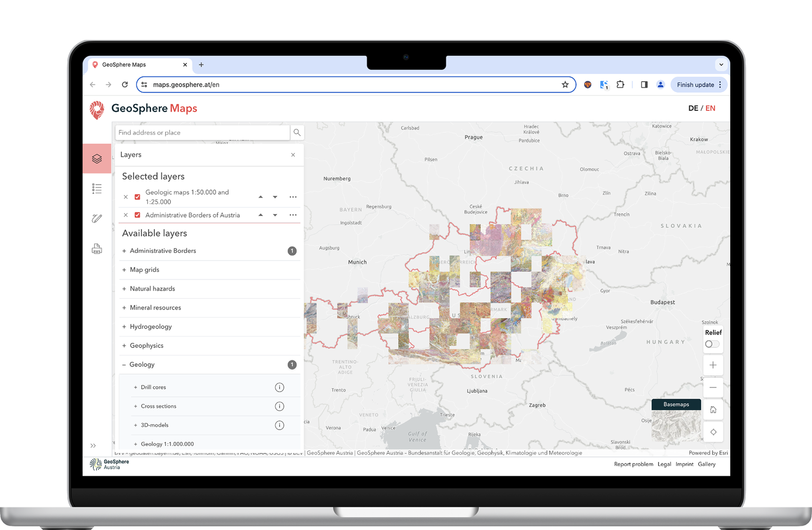Click the search magnifier icon

coord(297,132)
